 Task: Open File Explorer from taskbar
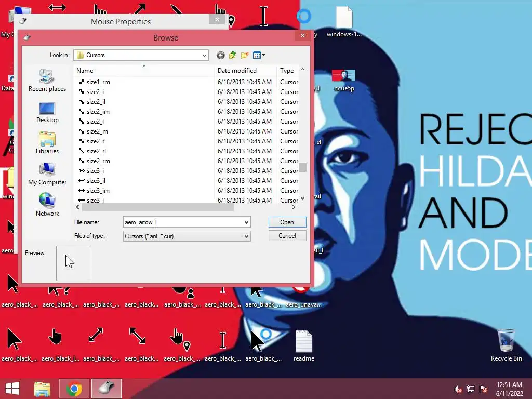pyautogui.click(x=42, y=389)
